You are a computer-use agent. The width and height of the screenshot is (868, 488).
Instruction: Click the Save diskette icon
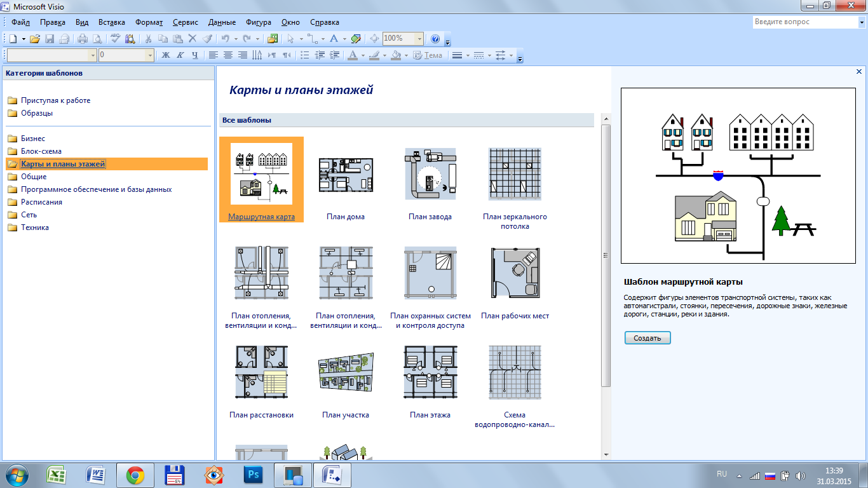click(x=50, y=39)
